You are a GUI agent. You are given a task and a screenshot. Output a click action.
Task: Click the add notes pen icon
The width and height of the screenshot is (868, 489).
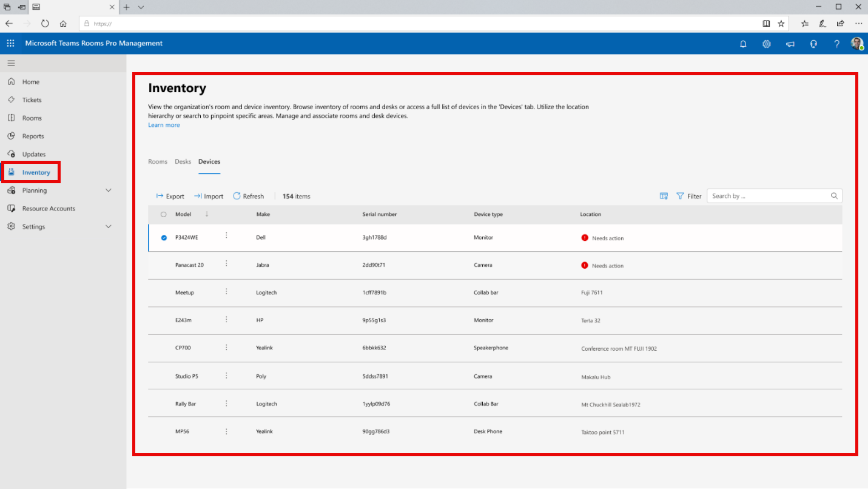pos(823,24)
